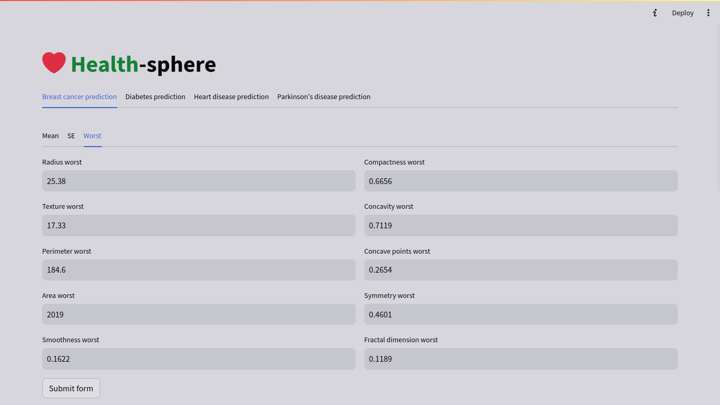720x405 pixels.
Task: Open the SE sub-tab
Action: (71, 136)
